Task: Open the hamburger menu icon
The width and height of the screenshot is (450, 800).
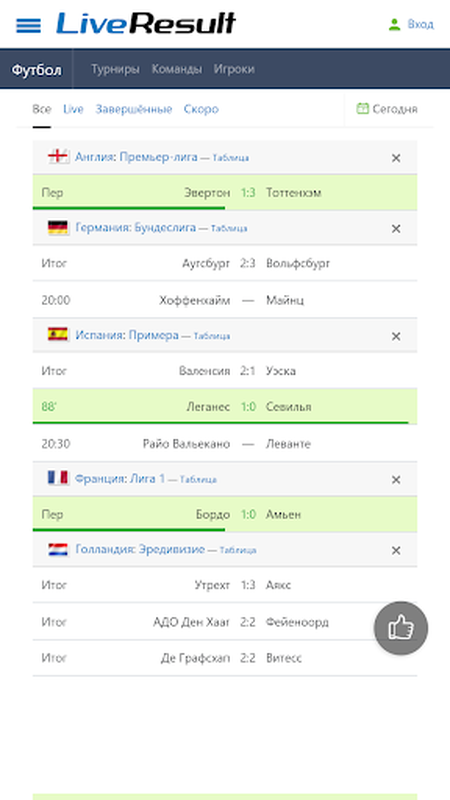Action: tap(29, 25)
